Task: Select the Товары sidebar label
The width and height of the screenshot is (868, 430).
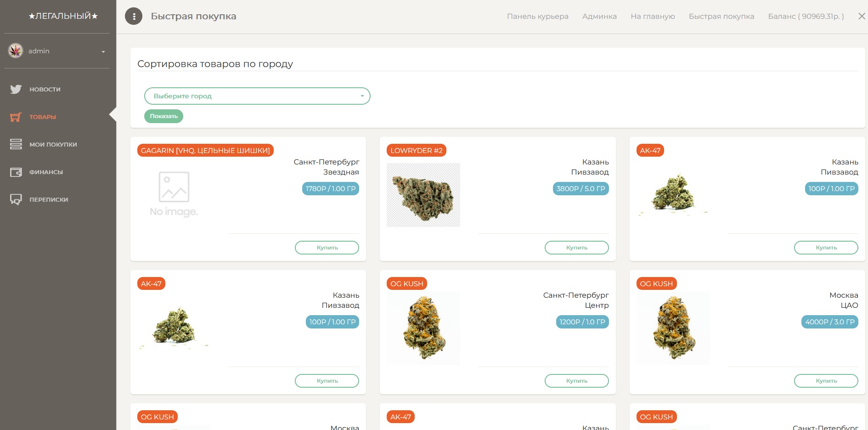Action: click(43, 117)
